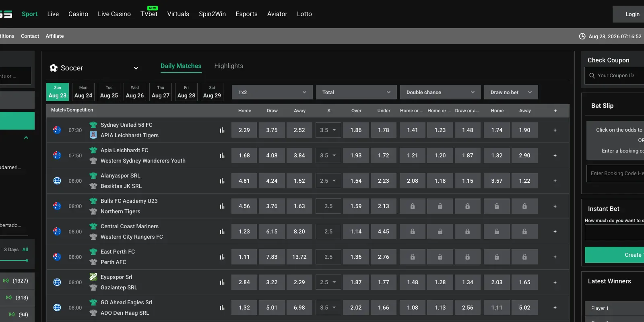Click the APIA Leichhardt Tigers team crest

(93, 135)
